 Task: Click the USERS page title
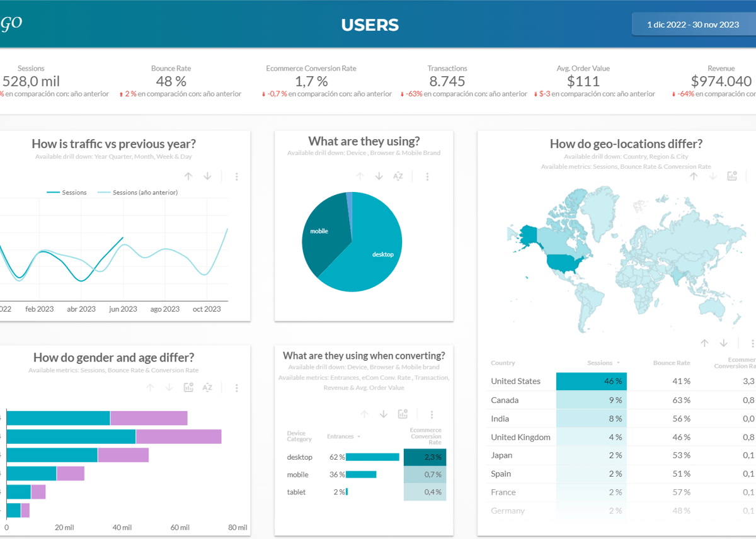point(370,25)
